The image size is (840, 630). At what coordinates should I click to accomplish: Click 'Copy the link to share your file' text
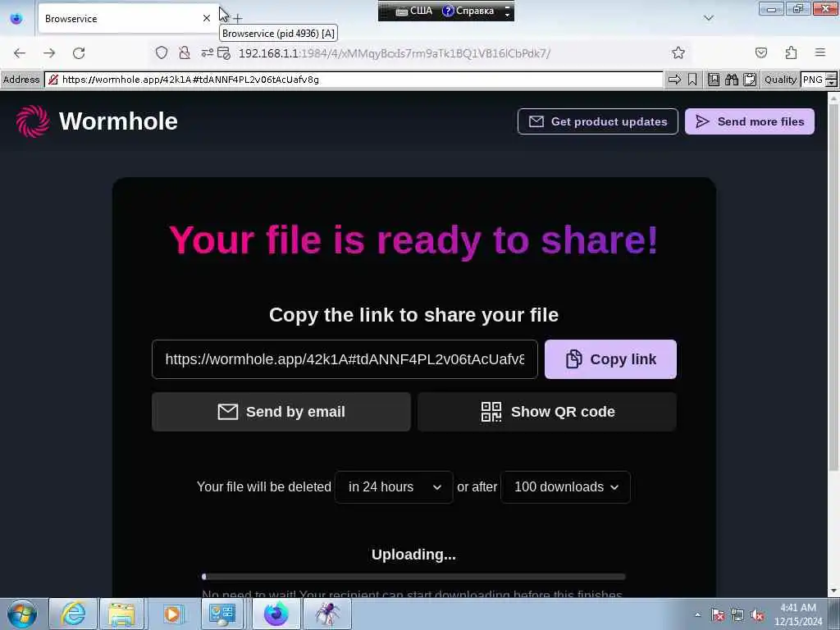(413, 315)
